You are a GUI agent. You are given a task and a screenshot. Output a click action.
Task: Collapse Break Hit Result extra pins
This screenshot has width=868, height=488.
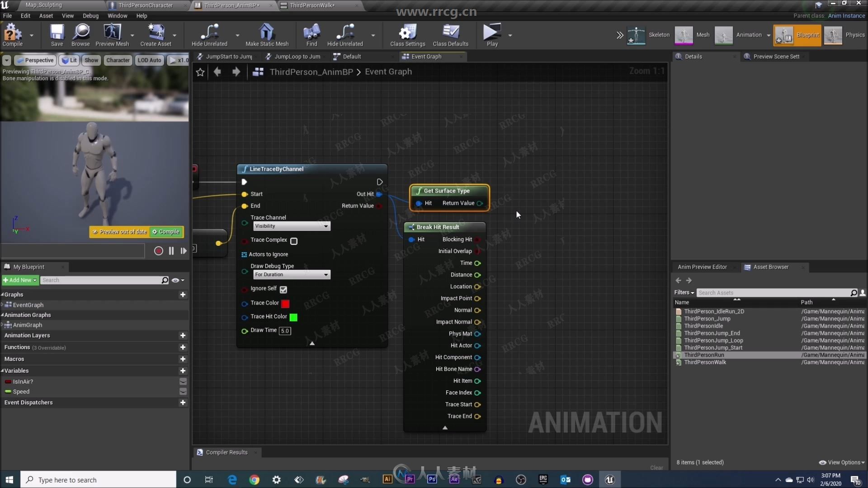(445, 427)
